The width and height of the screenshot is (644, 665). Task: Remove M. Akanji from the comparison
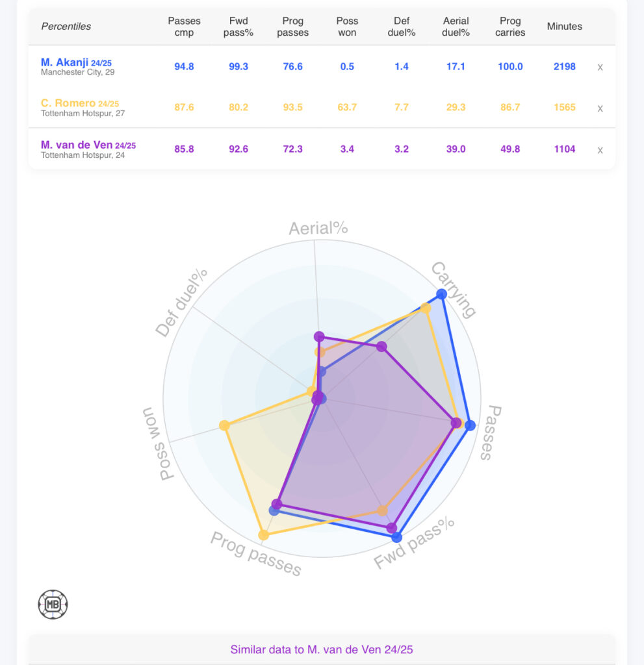pyautogui.click(x=600, y=67)
